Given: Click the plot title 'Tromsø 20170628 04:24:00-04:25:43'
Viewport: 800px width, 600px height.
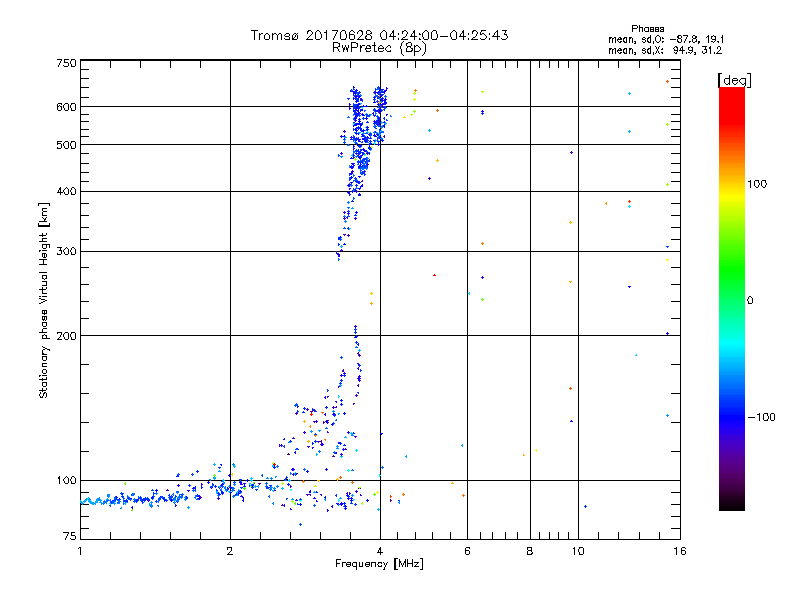Looking at the screenshot, I should coord(379,35).
